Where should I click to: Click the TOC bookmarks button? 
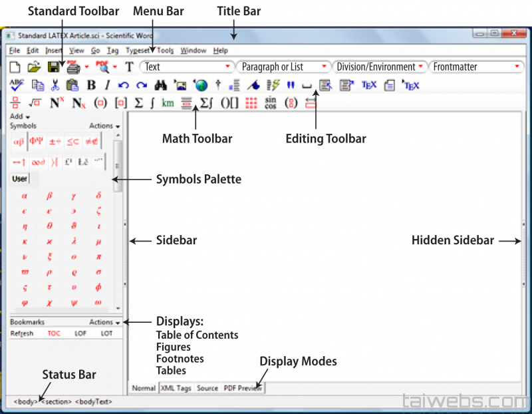(54, 333)
